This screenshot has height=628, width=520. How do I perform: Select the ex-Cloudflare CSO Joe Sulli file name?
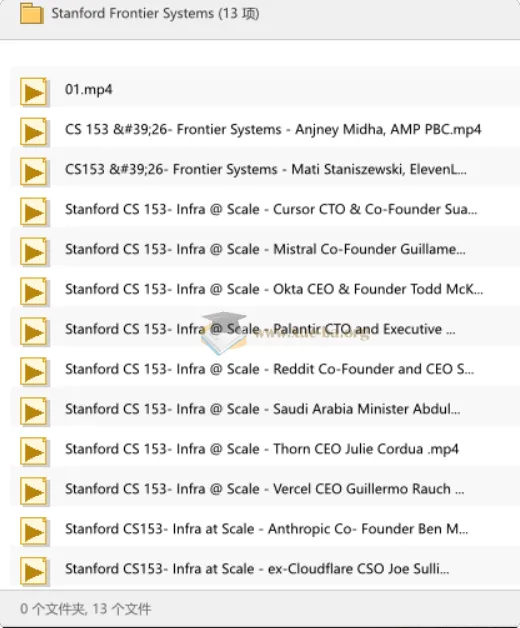[x=257, y=569]
